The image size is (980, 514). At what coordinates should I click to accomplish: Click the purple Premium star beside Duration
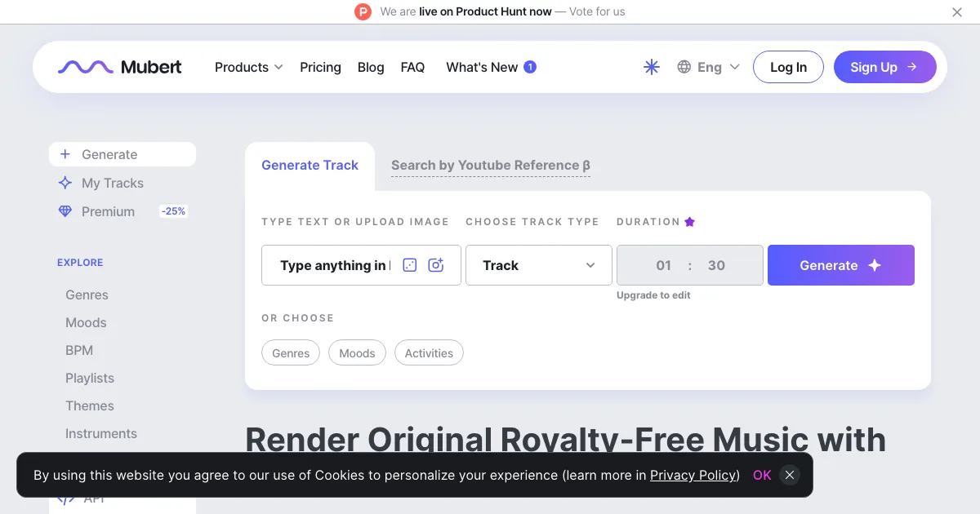(689, 222)
